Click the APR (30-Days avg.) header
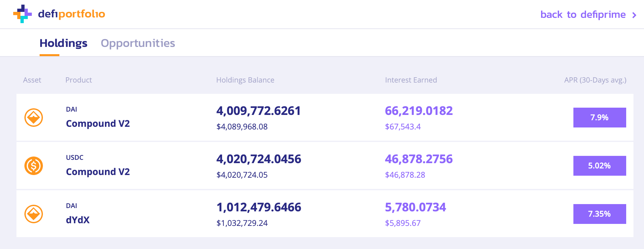Viewport: 644px width, 249px height. click(595, 80)
